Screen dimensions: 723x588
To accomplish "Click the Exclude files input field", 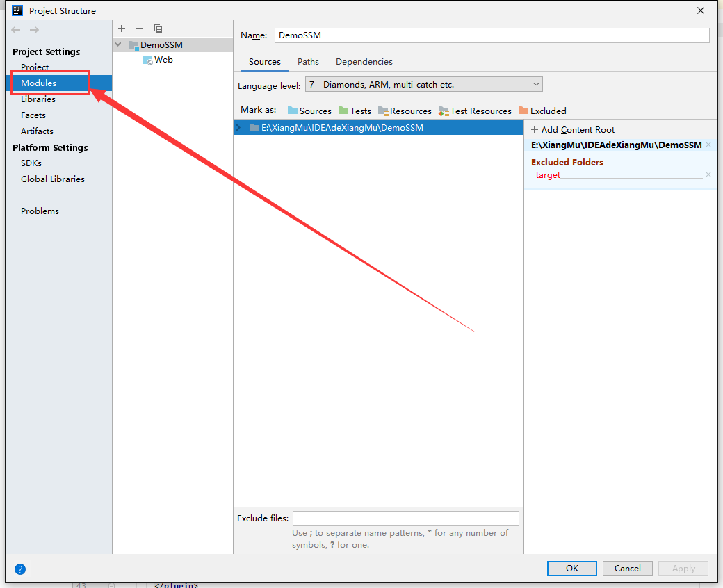I will pyautogui.click(x=406, y=518).
